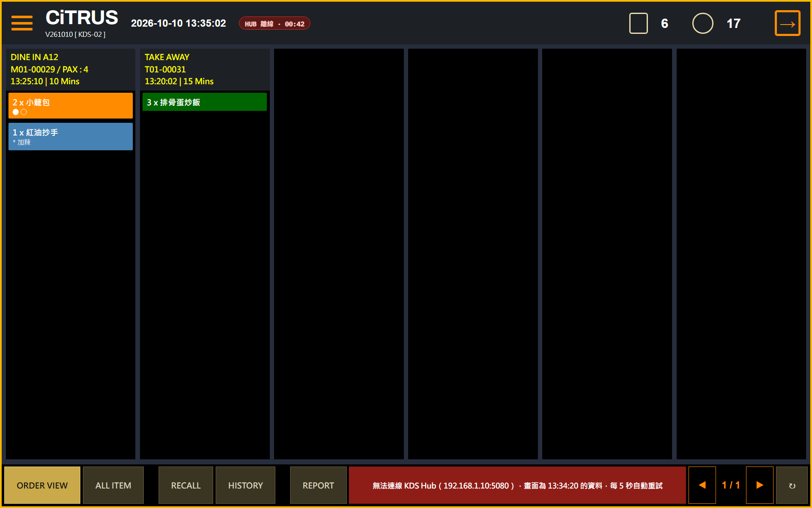Click the red KDS Hub connection error banner
This screenshot has height=508, width=812.
click(x=517, y=485)
